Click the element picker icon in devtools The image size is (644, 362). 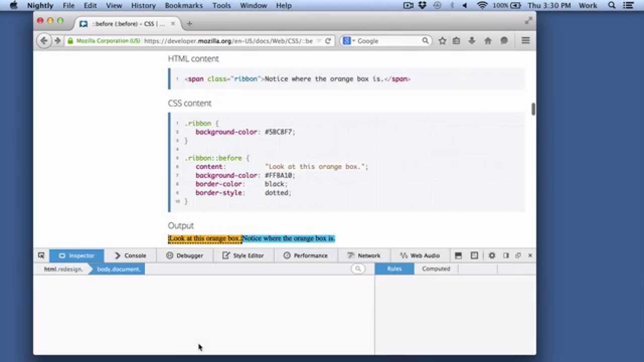click(x=41, y=255)
